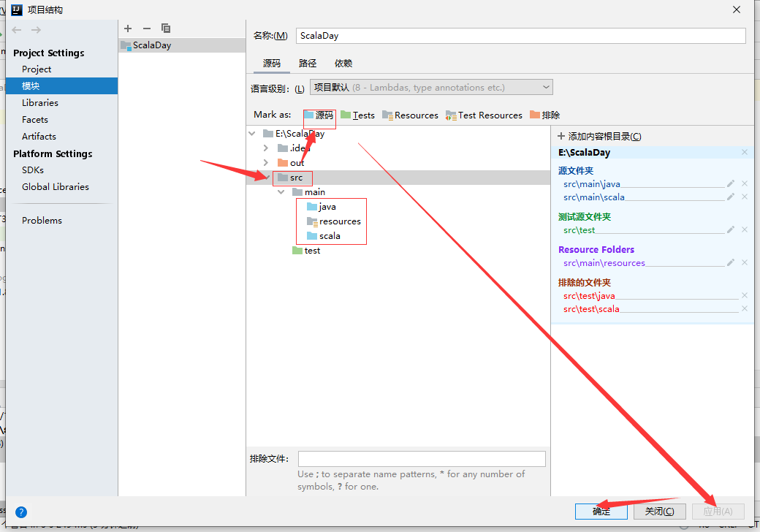Go forward with the right arrow icon

pyautogui.click(x=37, y=30)
